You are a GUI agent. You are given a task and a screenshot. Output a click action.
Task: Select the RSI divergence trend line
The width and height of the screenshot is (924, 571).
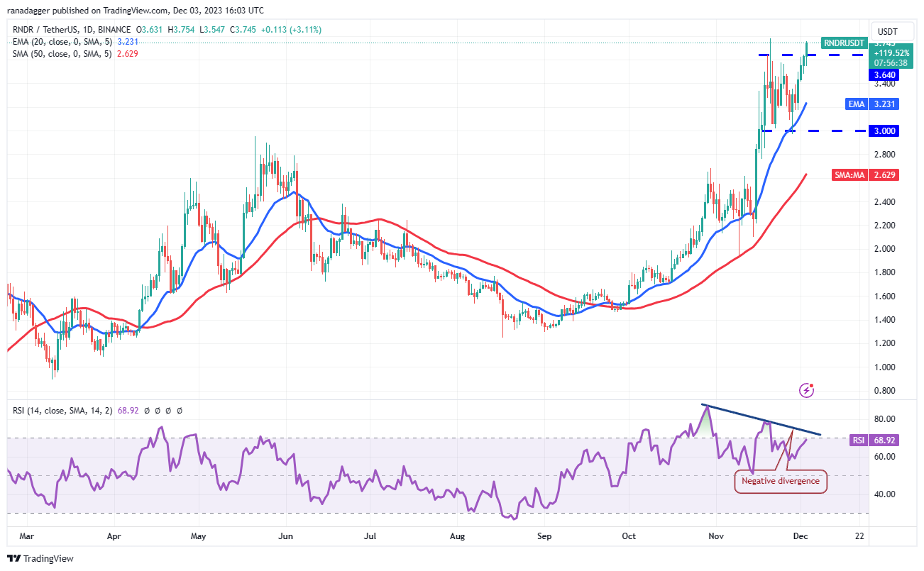[762, 420]
